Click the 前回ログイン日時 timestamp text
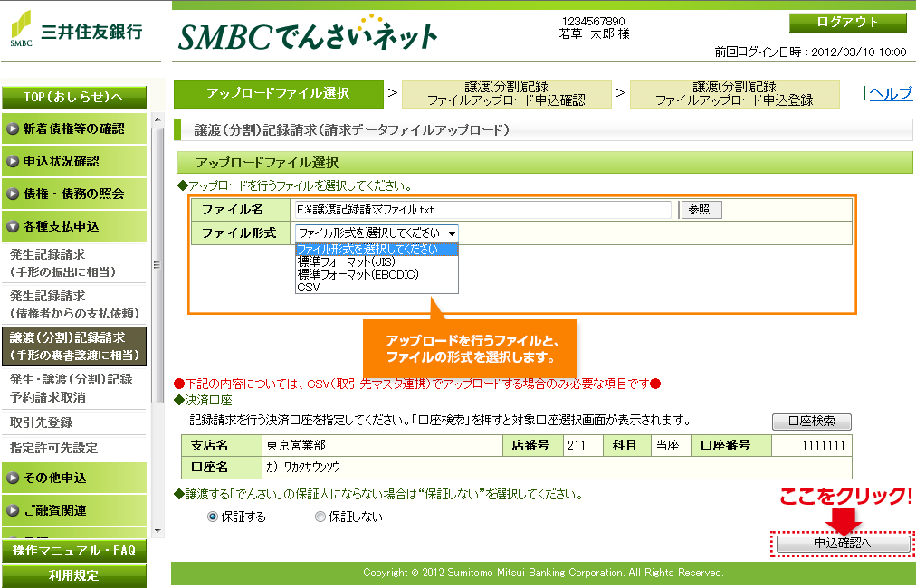The width and height of the screenshot is (916, 588). click(811, 52)
